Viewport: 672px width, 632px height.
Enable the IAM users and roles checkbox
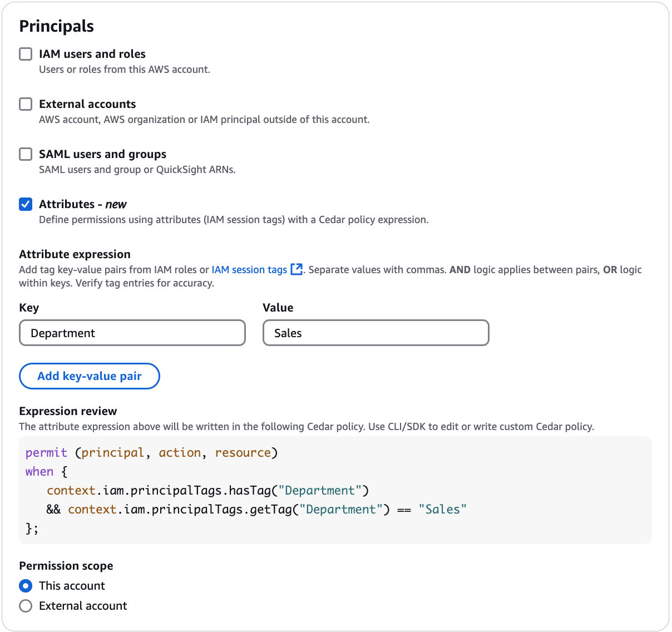tap(26, 54)
